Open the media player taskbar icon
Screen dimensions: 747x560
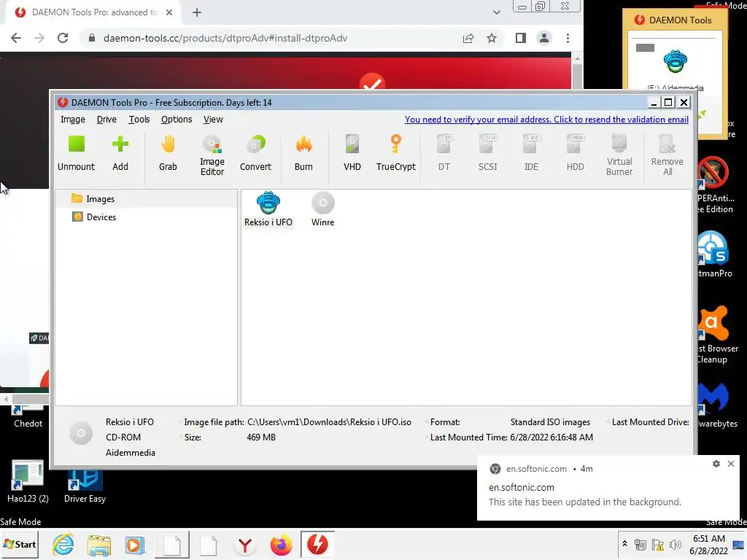[x=135, y=544]
